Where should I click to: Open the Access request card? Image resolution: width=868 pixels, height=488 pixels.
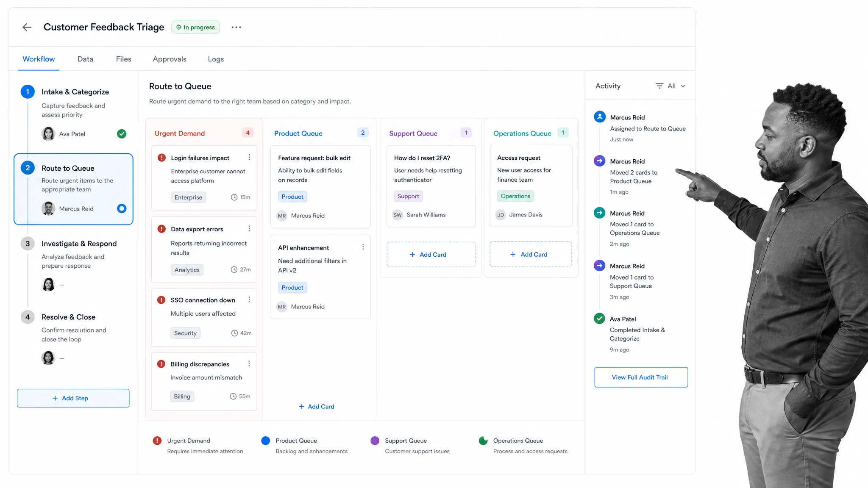[x=531, y=186]
